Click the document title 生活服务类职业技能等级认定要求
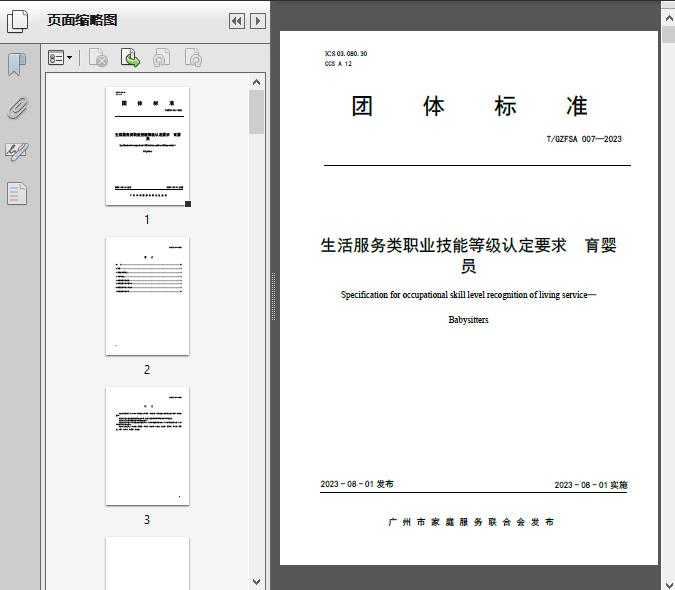This screenshot has height=590, width=675. 443,245
